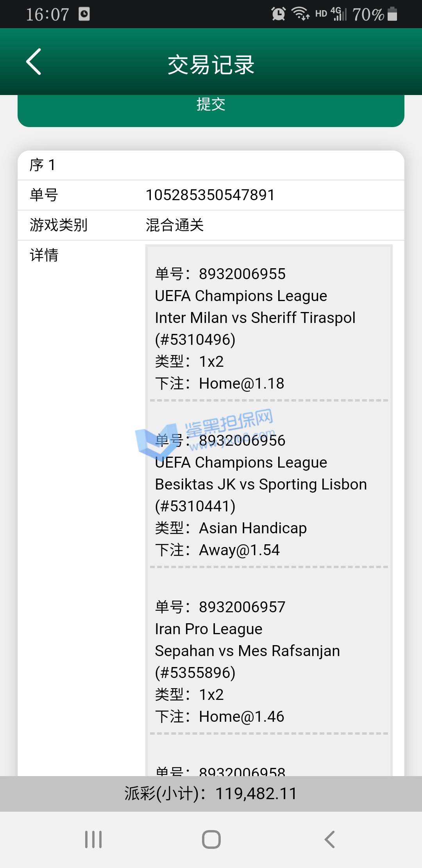Tap the Away@1.54 bet selection
422x868 pixels.
[239, 550]
